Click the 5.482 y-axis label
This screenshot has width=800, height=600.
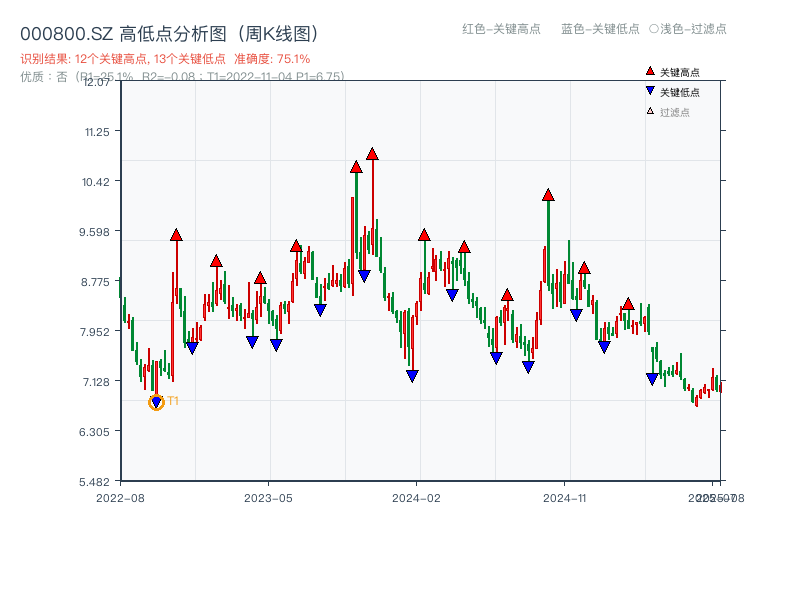point(94,482)
